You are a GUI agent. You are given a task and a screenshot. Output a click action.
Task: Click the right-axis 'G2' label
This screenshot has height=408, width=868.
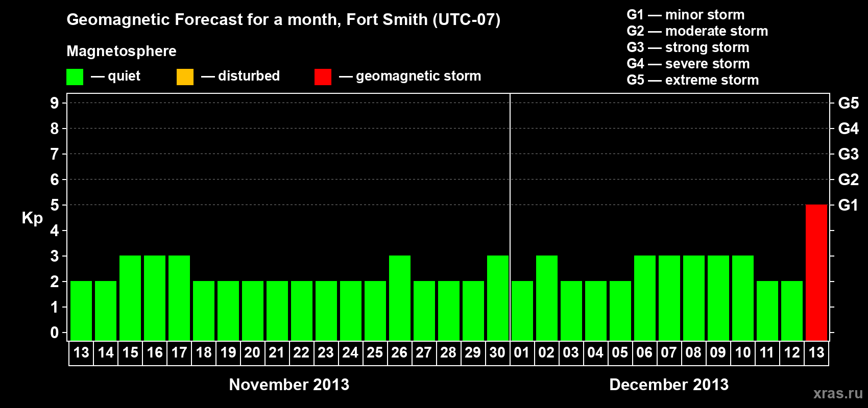[x=849, y=180]
